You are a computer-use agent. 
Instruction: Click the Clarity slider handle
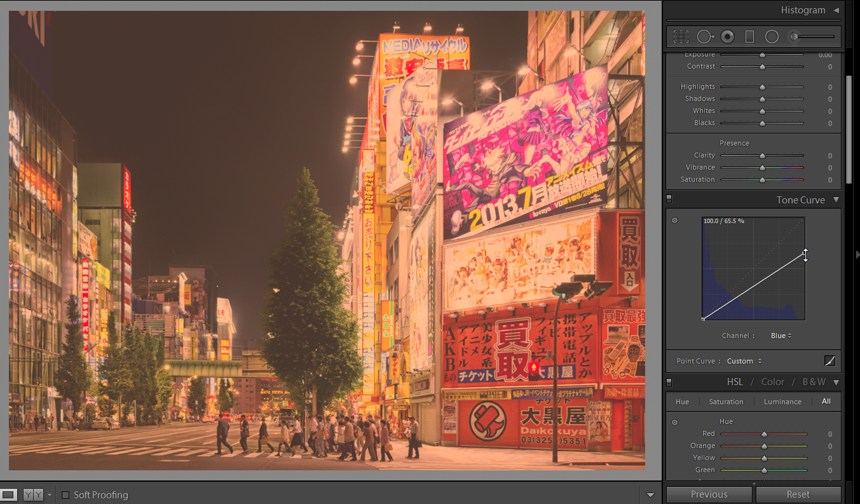(762, 156)
